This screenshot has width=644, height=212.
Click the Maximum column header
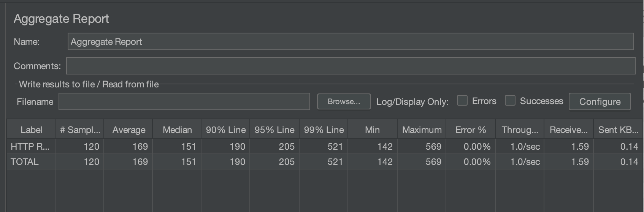click(x=422, y=130)
